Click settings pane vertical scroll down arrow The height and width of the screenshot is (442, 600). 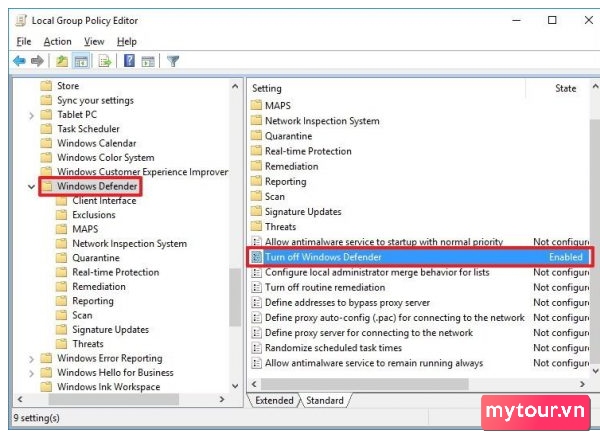pos(595,371)
